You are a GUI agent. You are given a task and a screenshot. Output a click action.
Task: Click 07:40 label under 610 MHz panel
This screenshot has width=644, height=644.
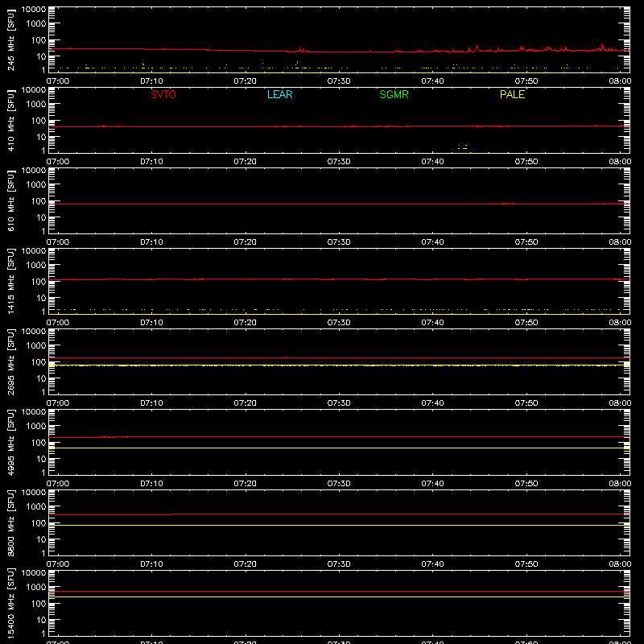click(432, 242)
